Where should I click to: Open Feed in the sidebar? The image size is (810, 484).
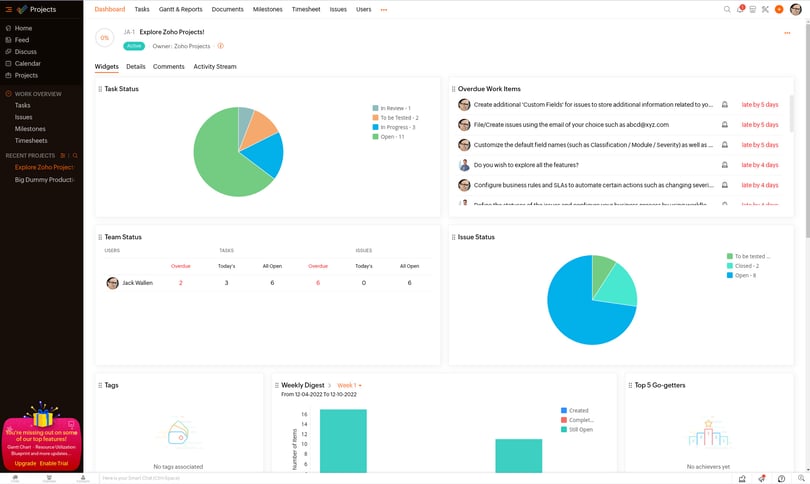(x=22, y=40)
